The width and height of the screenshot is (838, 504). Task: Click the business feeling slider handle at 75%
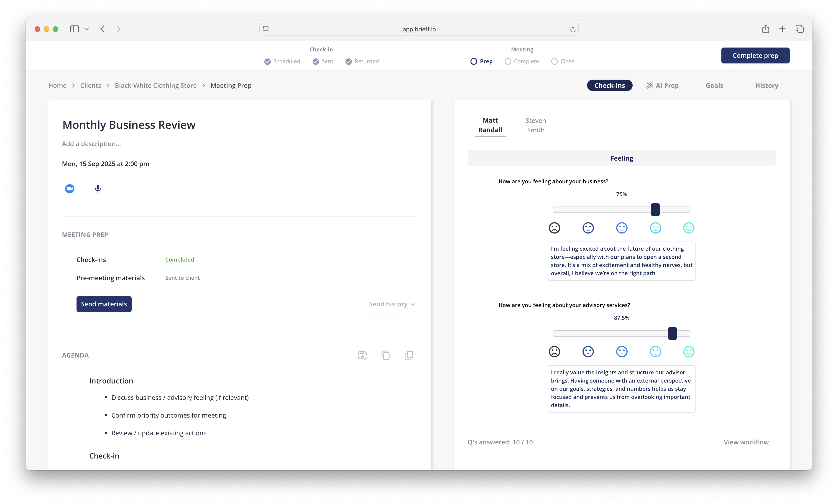click(655, 209)
